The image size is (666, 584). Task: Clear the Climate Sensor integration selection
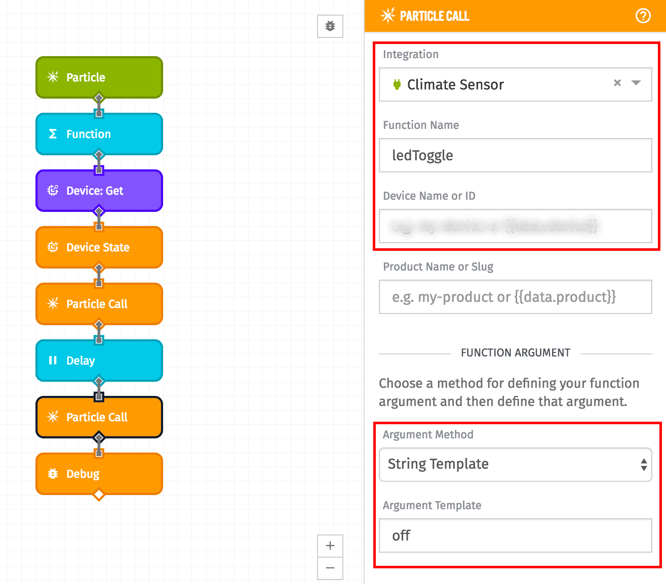point(617,84)
